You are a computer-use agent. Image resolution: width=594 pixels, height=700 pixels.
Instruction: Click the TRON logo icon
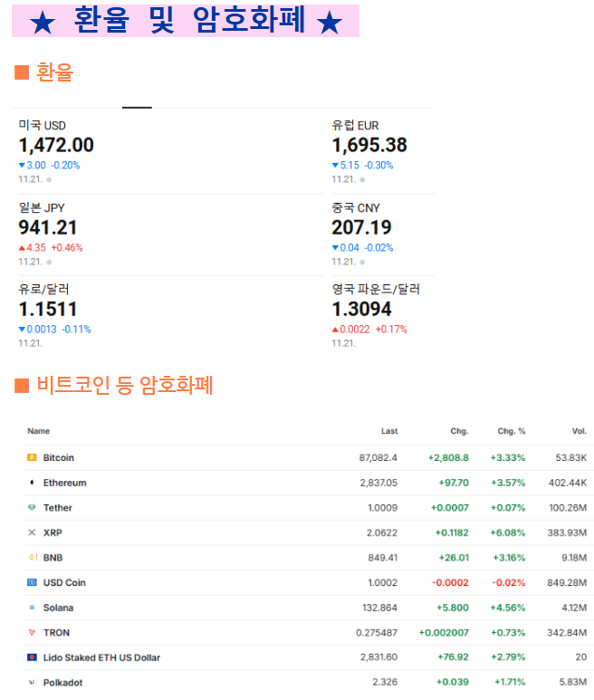pos(32,632)
